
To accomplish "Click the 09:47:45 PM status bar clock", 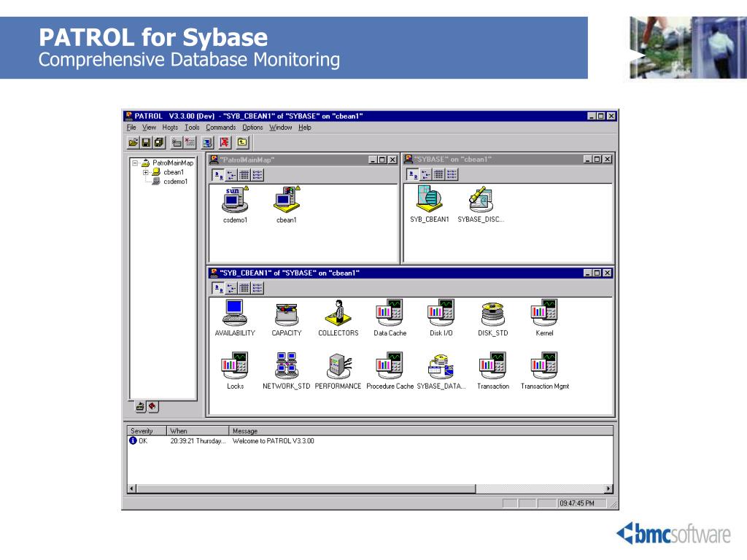I will point(577,503).
